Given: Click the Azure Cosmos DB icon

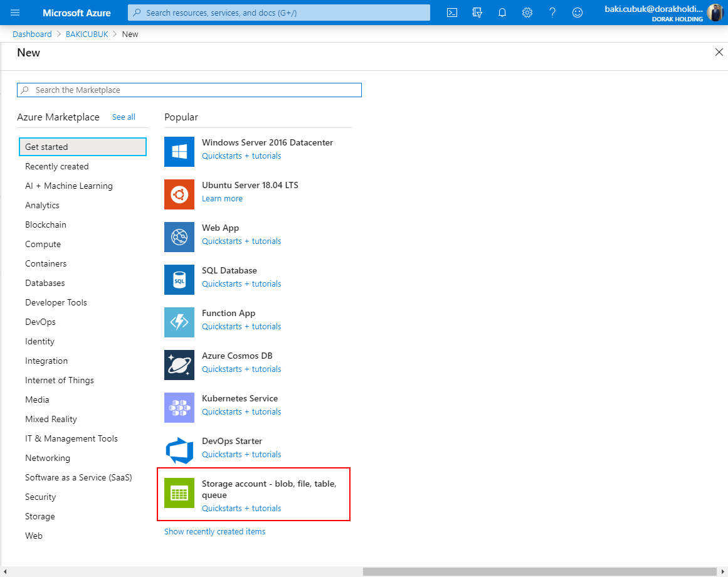Looking at the screenshot, I should click(x=179, y=365).
